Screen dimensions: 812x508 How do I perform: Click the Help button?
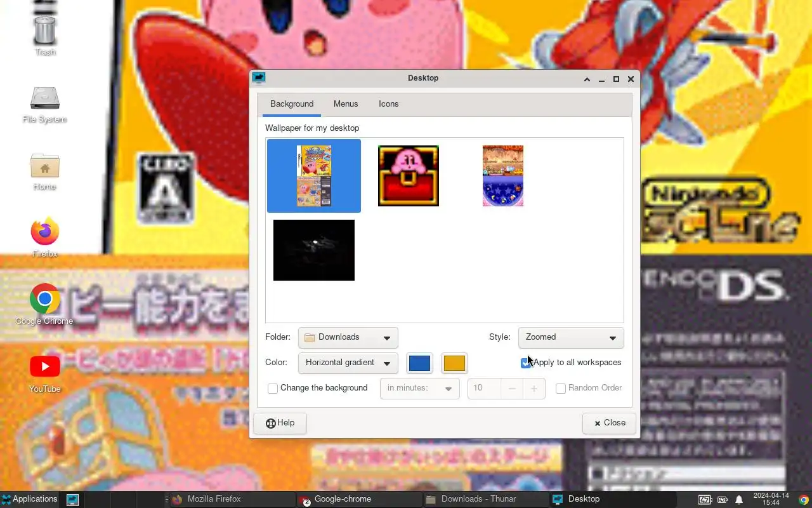[x=280, y=423]
